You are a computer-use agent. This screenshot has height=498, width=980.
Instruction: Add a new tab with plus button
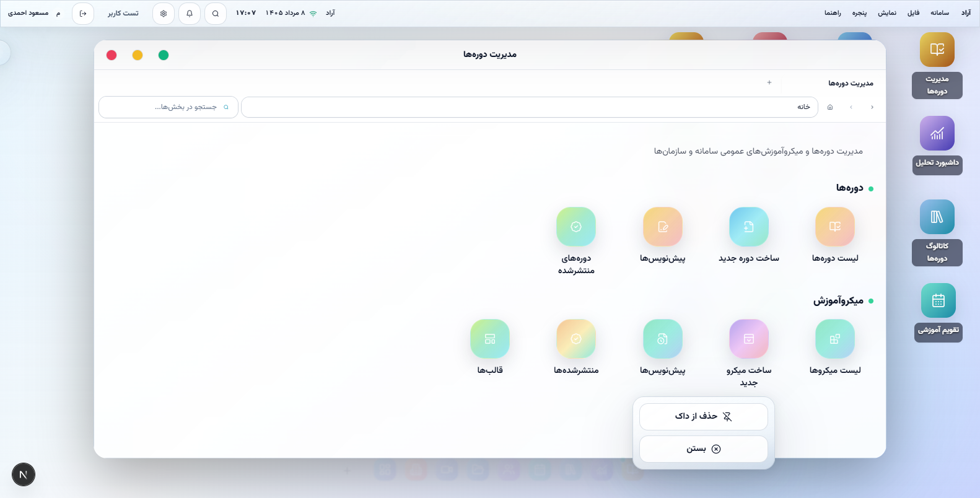pos(769,82)
